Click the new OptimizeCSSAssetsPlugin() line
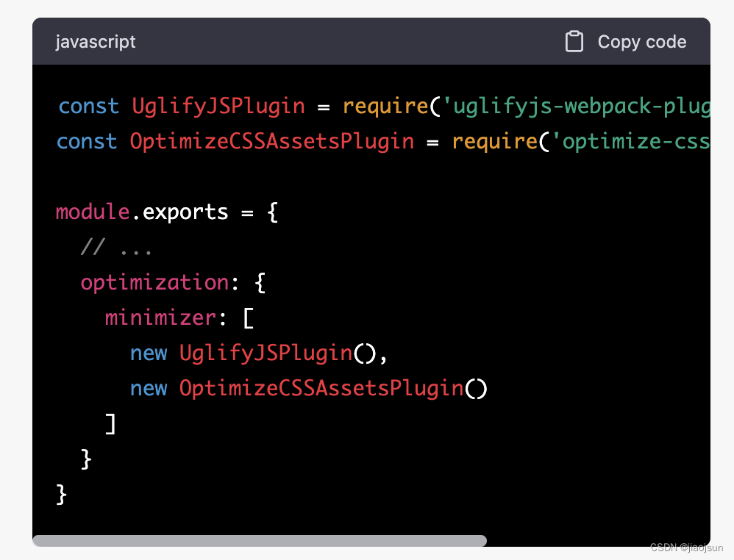Viewport: 734px width, 560px height. click(x=309, y=388)
